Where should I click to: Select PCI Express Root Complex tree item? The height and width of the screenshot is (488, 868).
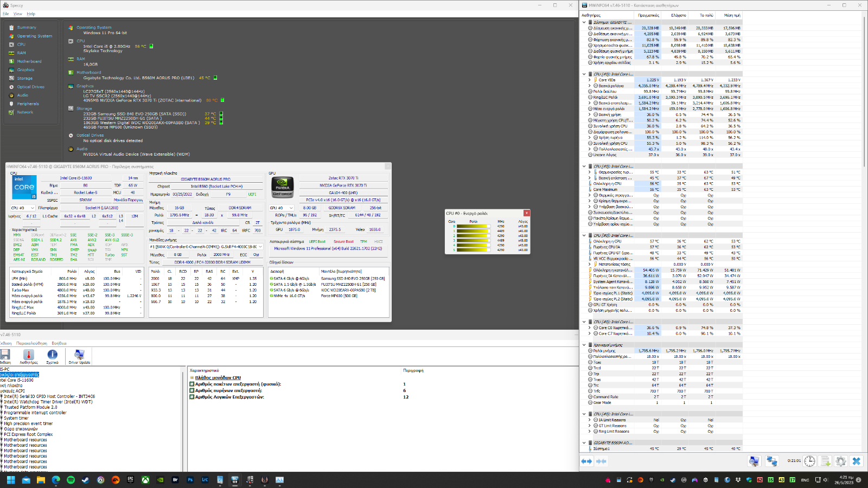28,434
